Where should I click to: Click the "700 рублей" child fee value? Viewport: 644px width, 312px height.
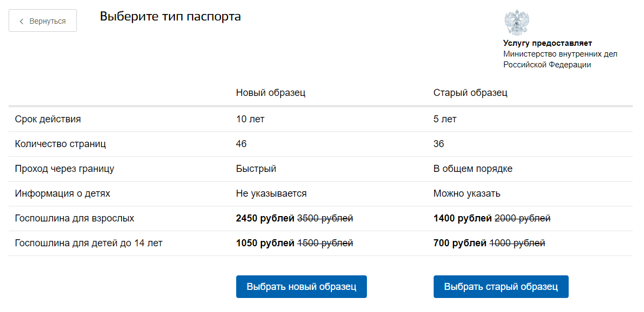pyautogui.click(x=460, y=243)
